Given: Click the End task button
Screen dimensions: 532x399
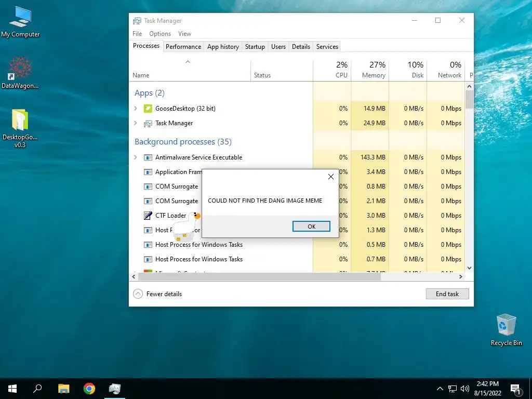Looking at the screenshot, I should coord(447,294).
